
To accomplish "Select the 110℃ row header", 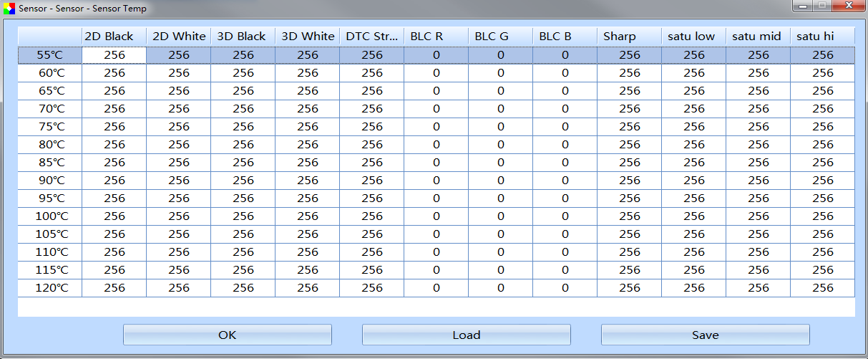I will pos(50,252).
